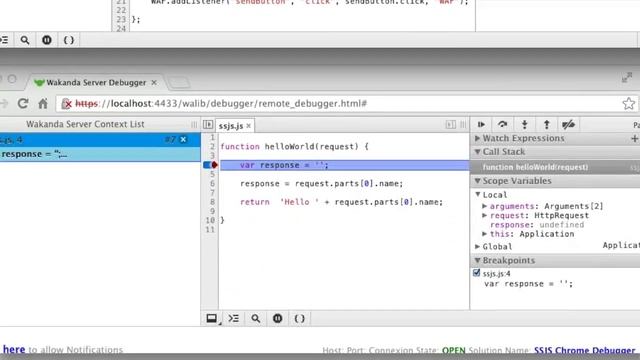Click the OPEN connection state text
The image size is (640, 360).
click(x=453, y=350)
